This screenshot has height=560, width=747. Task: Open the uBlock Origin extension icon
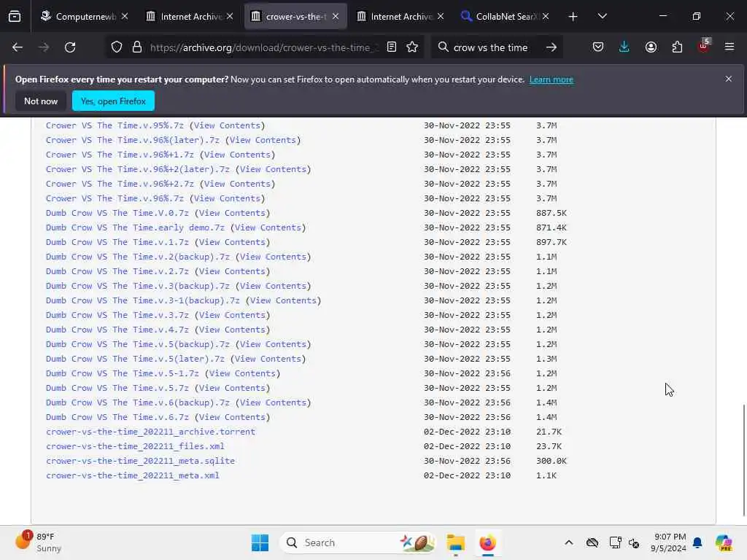pyautogui.click(x=704, y=47)
